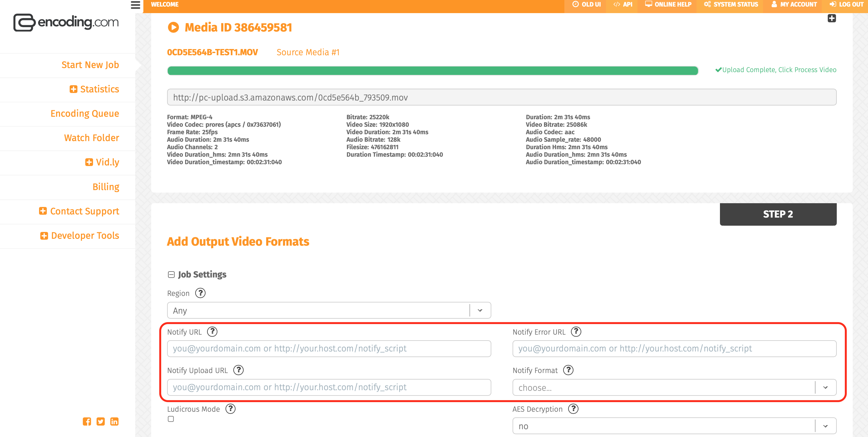Click the green upload progress bar
Screen dimensions: 868x437
point(433,71)
